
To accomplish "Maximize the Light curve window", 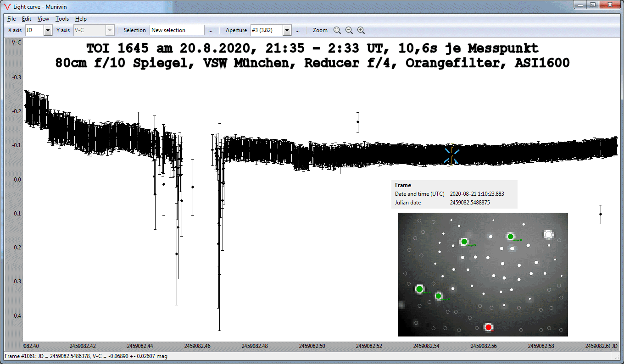I will point(592,5).
